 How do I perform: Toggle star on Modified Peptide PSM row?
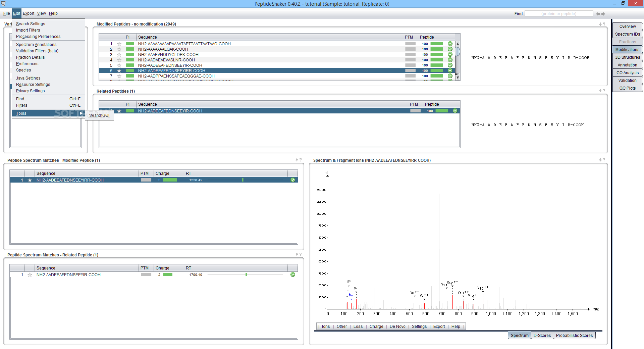pyautogui.click(x=30, y=180)
